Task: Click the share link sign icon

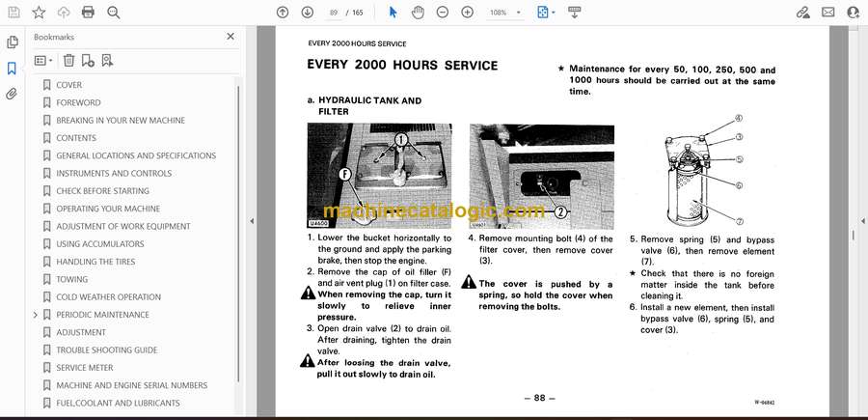Action: (802, 13)
